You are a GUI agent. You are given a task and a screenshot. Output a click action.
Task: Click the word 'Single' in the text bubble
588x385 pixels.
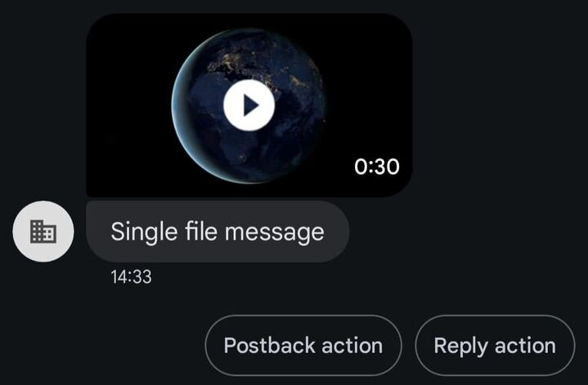[x=144, y=232]
